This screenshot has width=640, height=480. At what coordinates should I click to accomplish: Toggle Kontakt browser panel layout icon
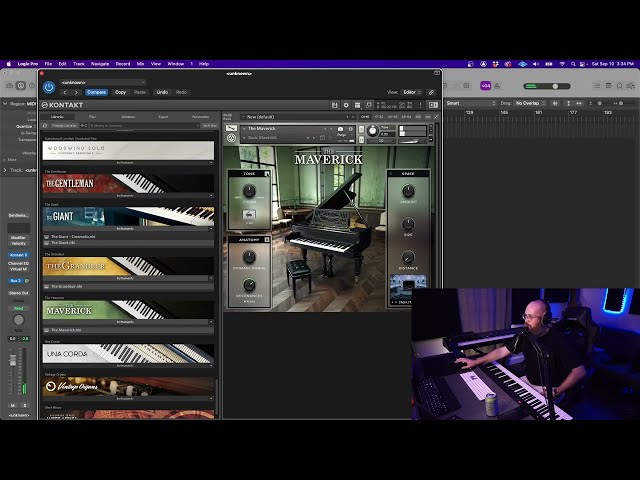[433, 105]
